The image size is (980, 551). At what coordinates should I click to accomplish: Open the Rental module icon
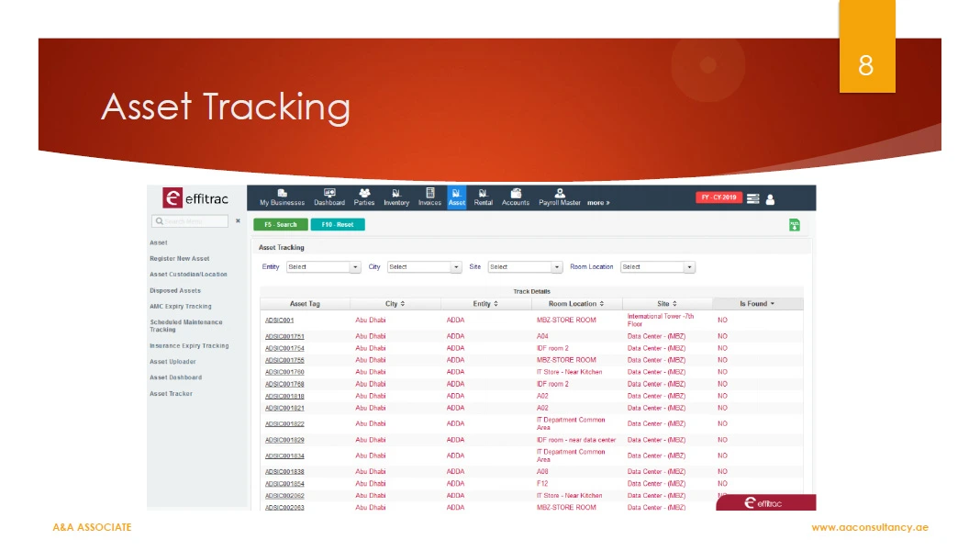pyautogui.click(x=483, y=197)
